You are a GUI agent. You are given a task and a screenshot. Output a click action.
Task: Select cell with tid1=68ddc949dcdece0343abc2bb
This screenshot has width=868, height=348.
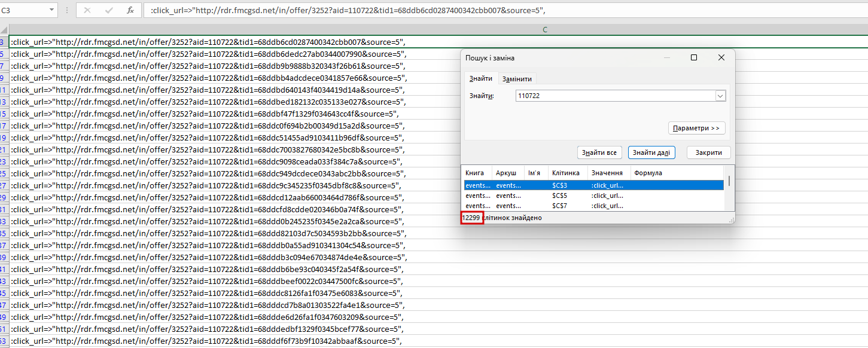click(438, 173)
